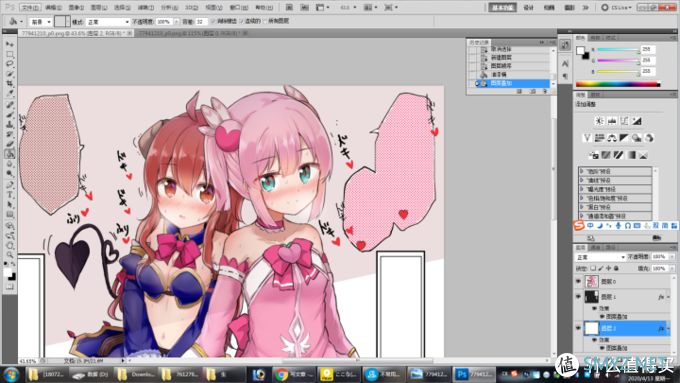Expand the 色阶 Levels presets group
Viewport: 680px width, 383px height.
click(x=582, y=171)
